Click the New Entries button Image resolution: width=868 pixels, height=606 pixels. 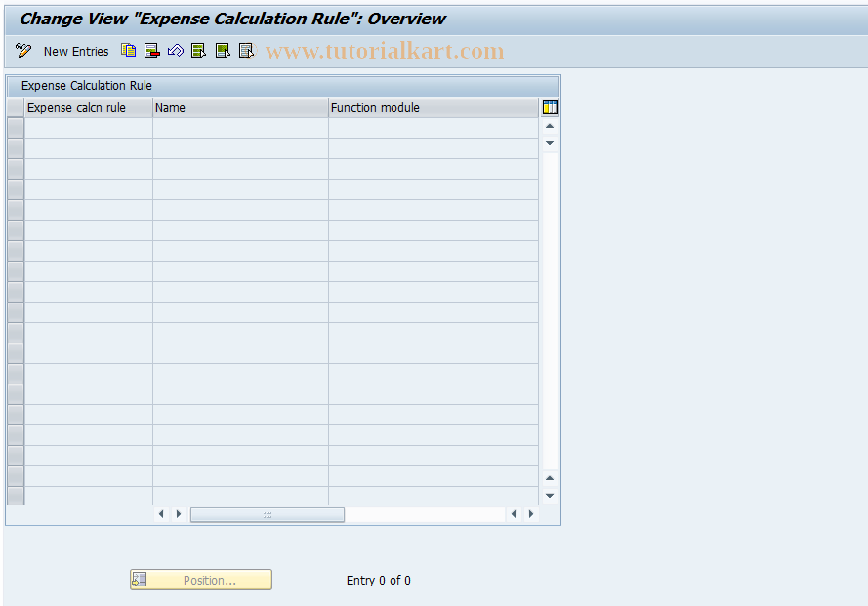point(76,52)
